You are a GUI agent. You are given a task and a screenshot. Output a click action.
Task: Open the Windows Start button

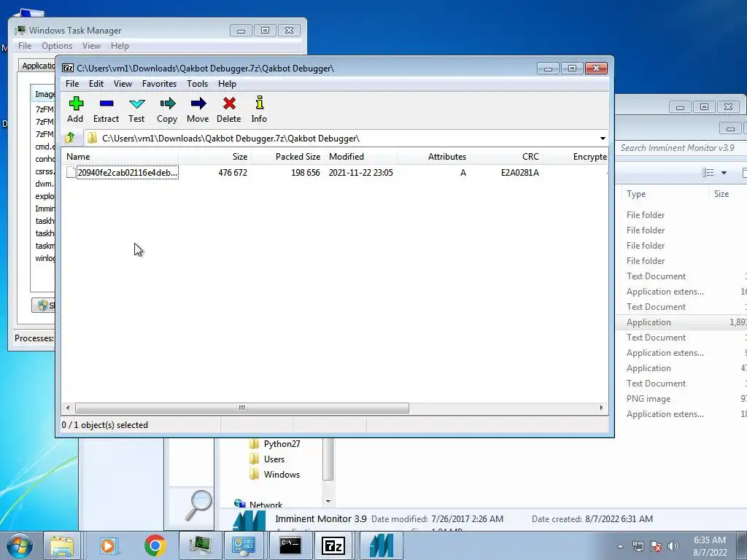click(x=20, y=545)
